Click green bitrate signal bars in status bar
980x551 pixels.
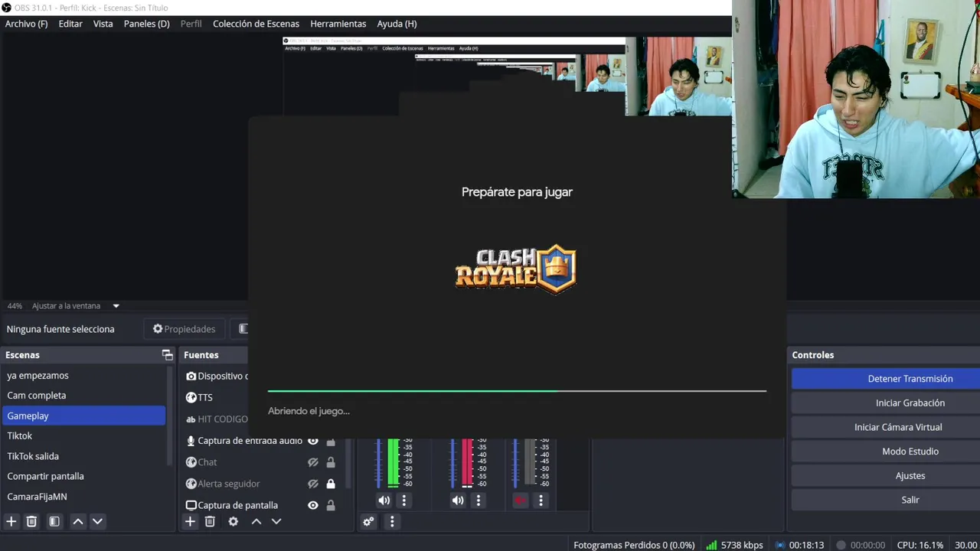pos(712,545)
